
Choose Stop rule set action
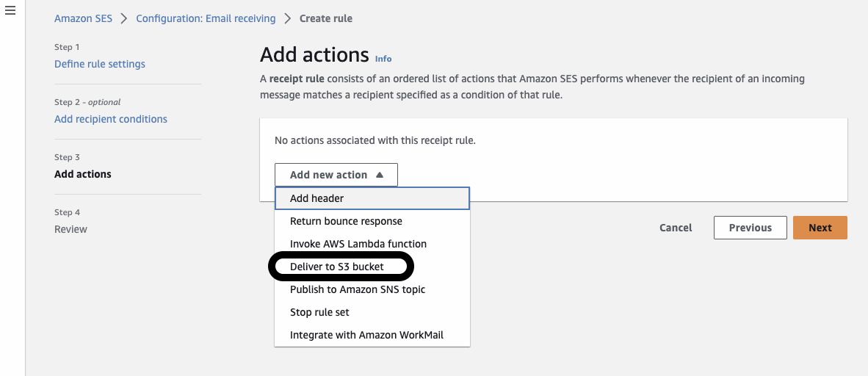coord(372,312)
